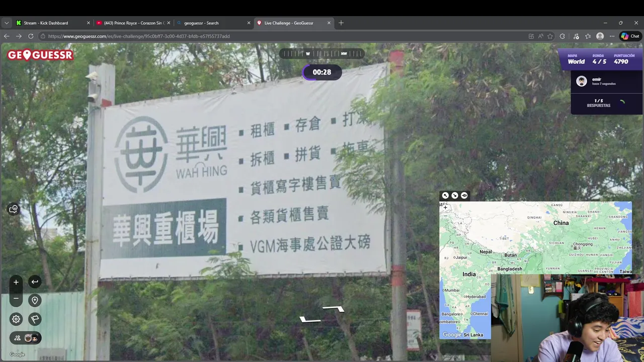Open GeoGuessr game settings gear

click(16, 319)
